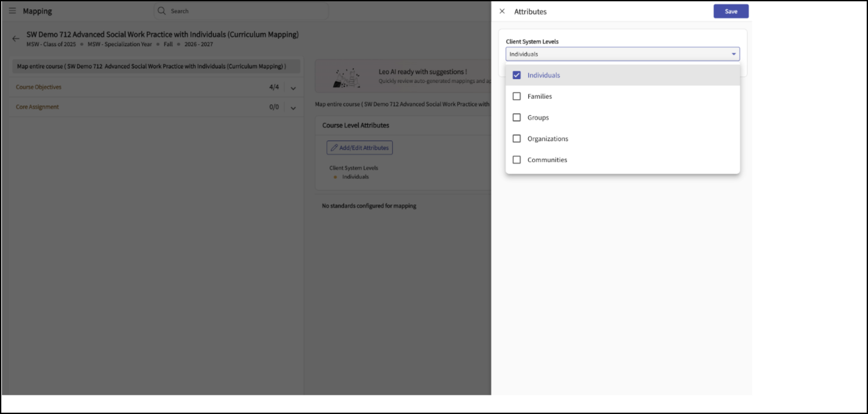Select the Groups option label
The height and width of the screenshot is (414, 868).
point(538,118)
